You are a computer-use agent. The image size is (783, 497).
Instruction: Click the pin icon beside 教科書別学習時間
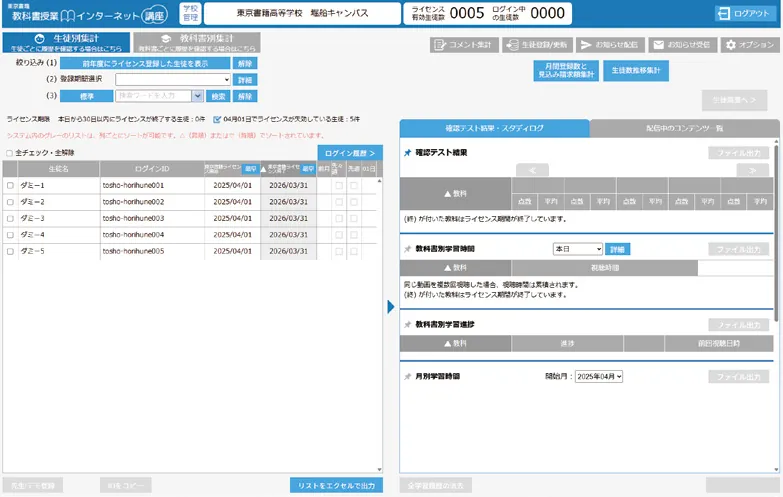pyautogui.click(x=407, y=249)
